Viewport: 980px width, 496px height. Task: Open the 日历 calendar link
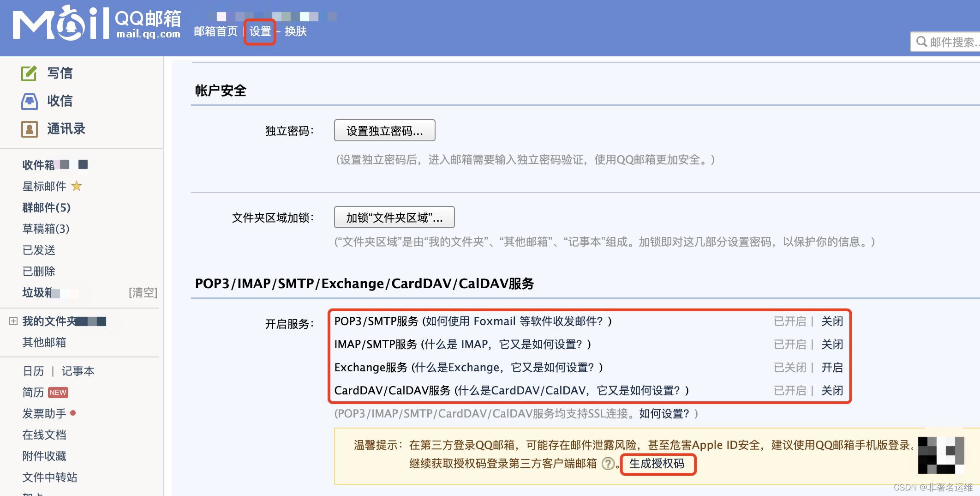click(x=33, y=371)
